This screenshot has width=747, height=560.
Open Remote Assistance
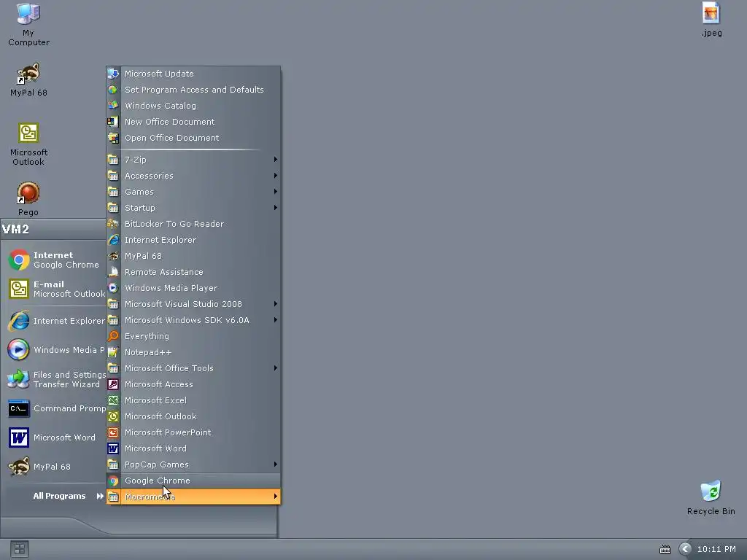click(193, 272)
